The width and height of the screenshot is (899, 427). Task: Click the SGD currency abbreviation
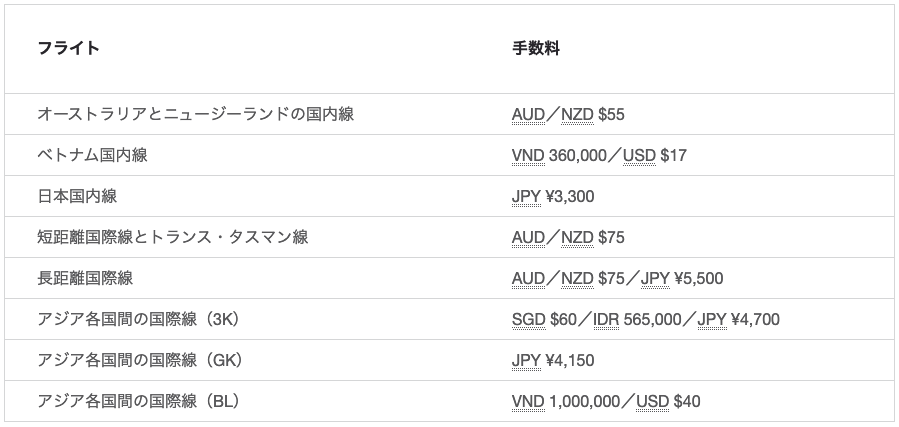point(529,319)
